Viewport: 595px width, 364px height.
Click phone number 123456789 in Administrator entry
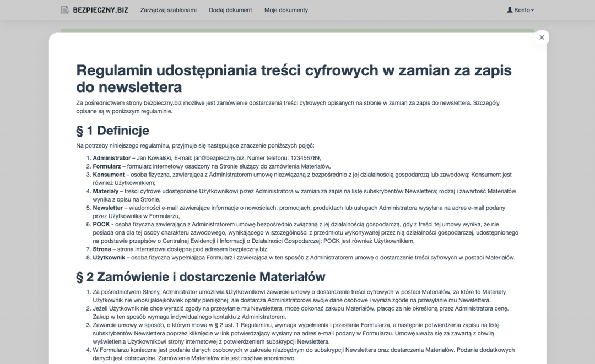click(305, 158)
